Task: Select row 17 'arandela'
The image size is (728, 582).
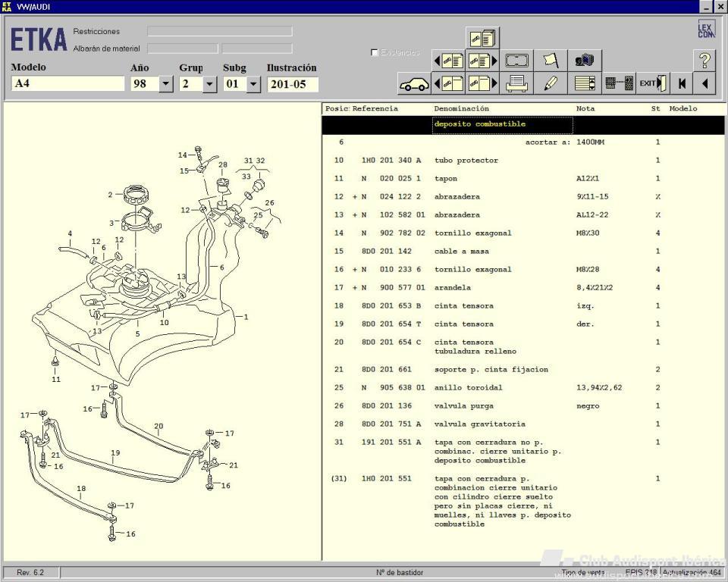Action: pos(522,288)
